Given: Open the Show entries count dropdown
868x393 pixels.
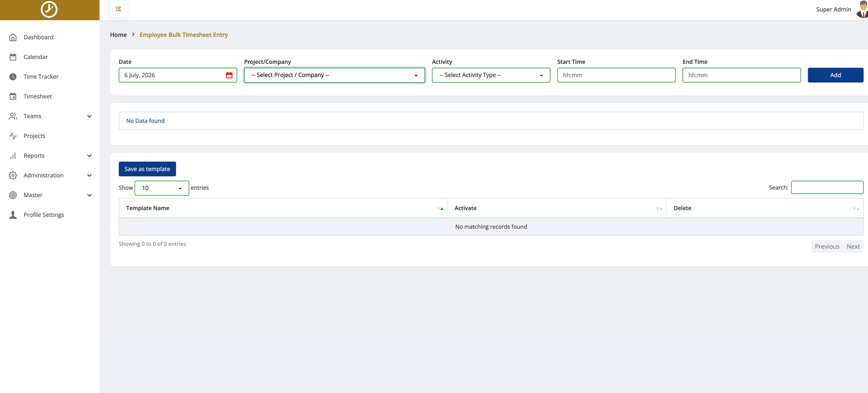Looking at the screenshot, I should point(162,188).
